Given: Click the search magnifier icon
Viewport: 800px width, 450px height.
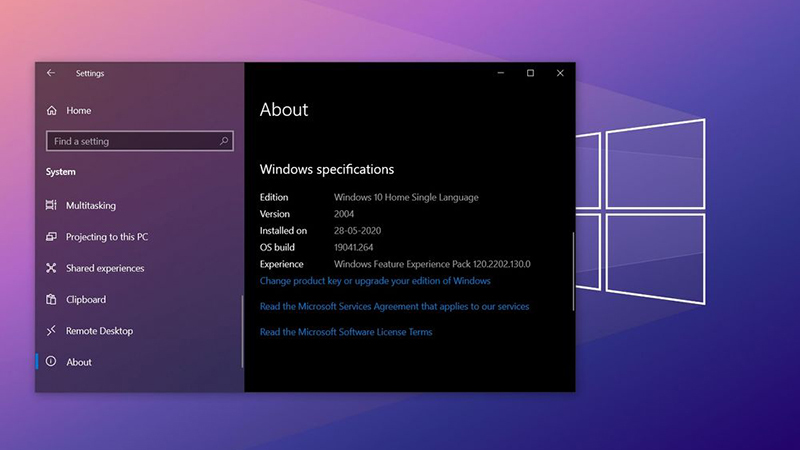Looking at the screenshot, I should click(223, 141).
